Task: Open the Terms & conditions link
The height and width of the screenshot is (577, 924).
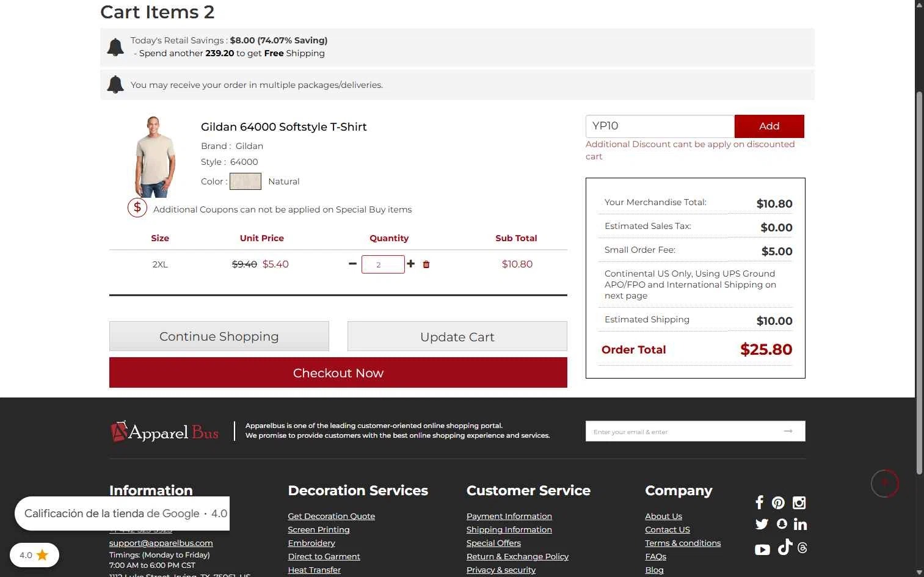Action: pyautogui.click(x=683, y=543)
